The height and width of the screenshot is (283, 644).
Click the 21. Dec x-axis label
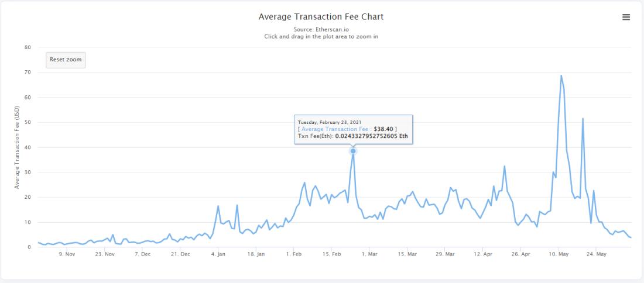[180, 254]
